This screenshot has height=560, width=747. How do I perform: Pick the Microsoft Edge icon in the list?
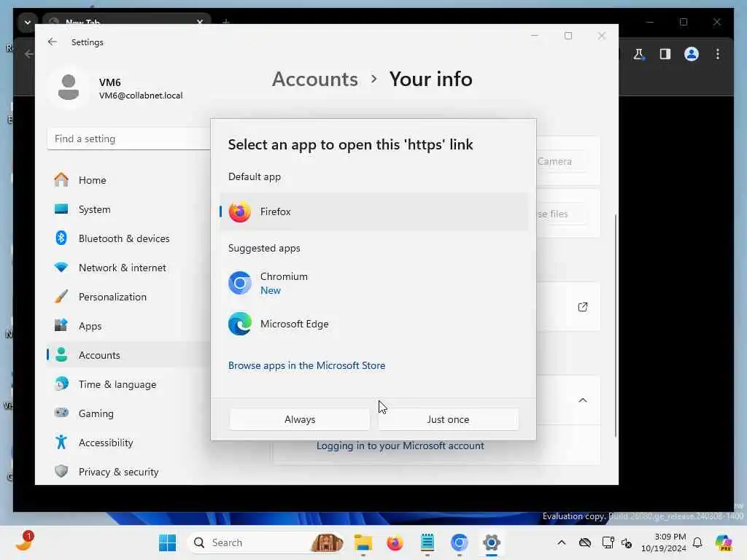(239, 324)
